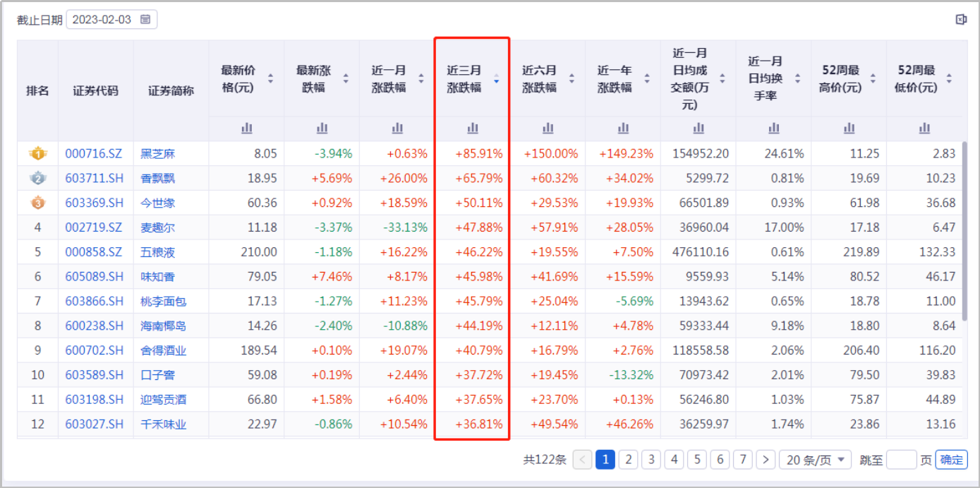Open stock code 600238.SH
The height and width of the screenshot is (488, 980).
coord(95,326)
